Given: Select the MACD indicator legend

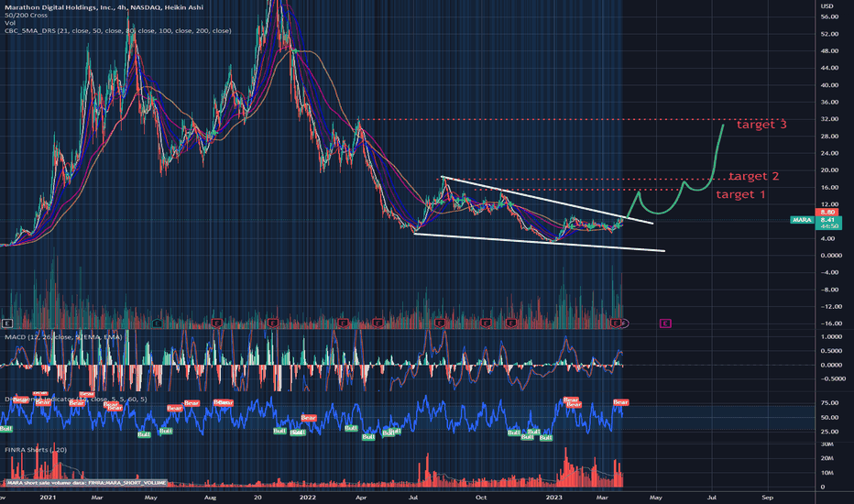Looking at the screenshot, I should 63,336.
